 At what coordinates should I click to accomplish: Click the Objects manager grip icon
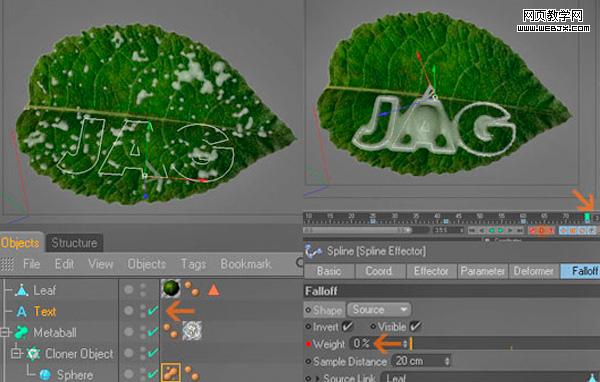coord(7,264)
